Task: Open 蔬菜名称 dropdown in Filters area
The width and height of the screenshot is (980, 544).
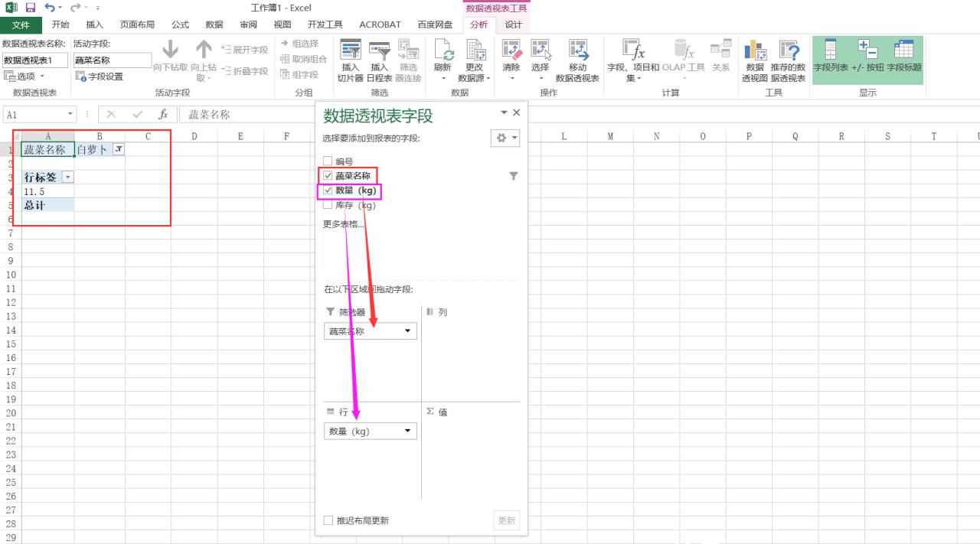Action: pos(407,331)
